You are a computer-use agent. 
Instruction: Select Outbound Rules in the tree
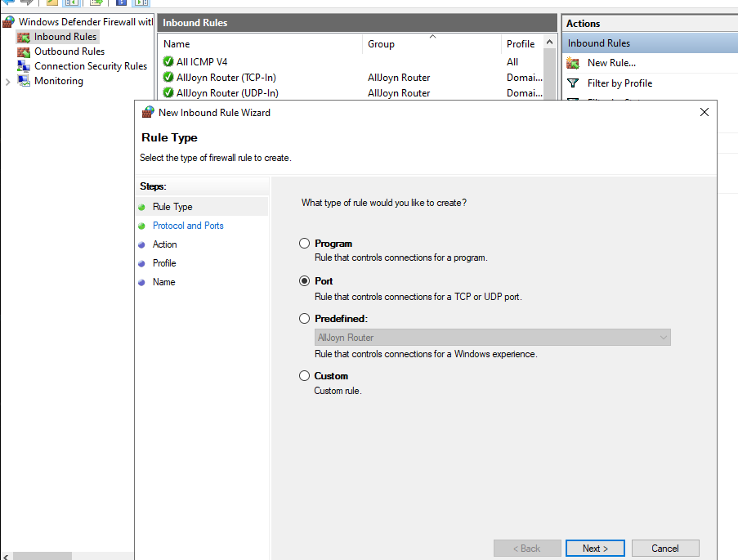(69, 52)
